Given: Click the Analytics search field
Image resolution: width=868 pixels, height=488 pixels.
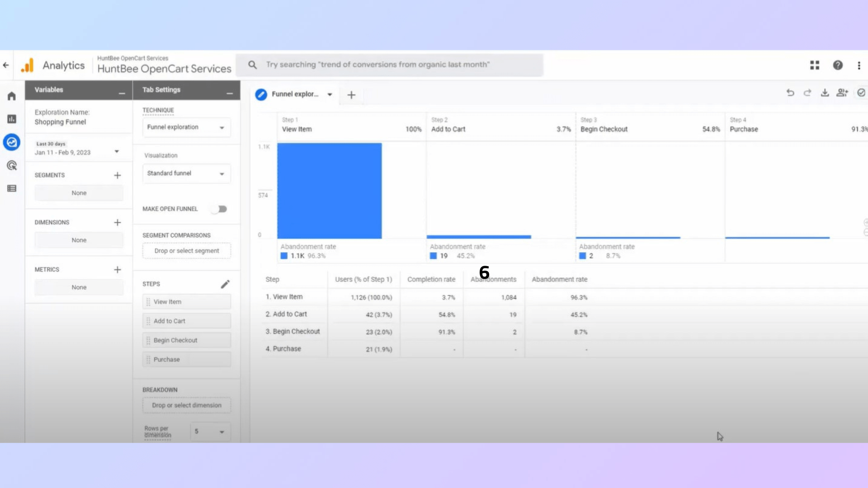Looking at the screenshot, I should [390, 65].
